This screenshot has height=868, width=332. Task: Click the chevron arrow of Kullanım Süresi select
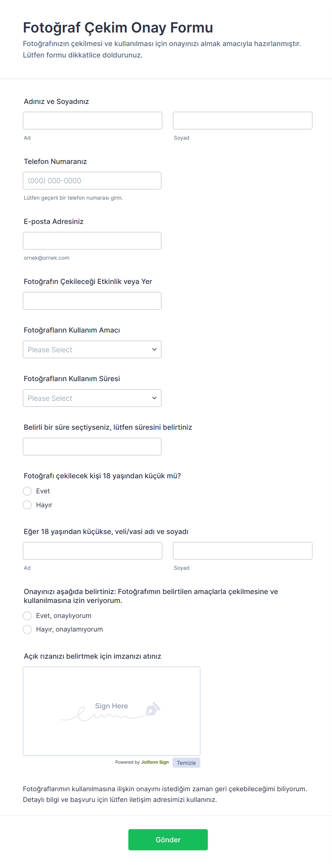pos(154,398)
